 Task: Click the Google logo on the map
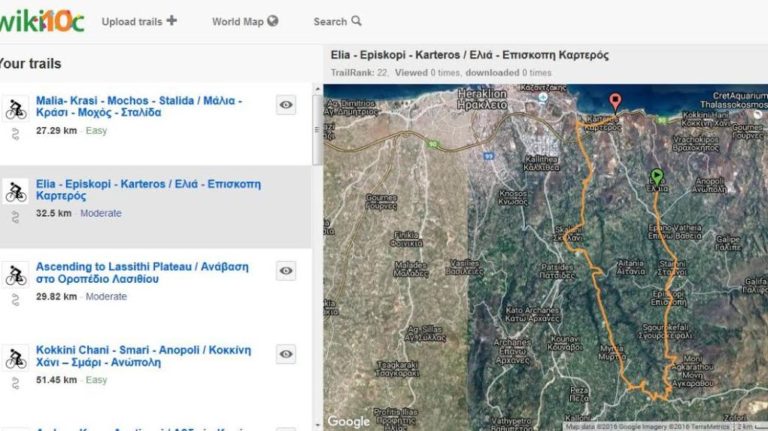click(349, 422)
